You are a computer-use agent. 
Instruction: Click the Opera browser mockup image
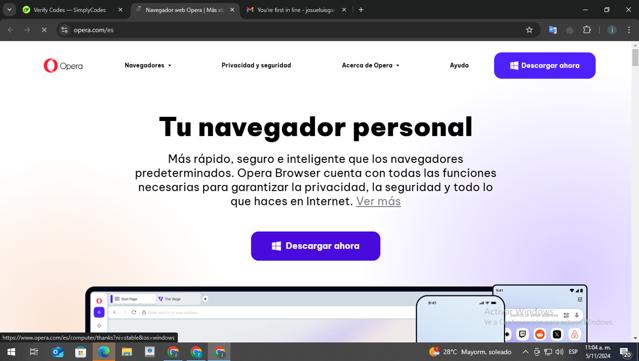336,314
